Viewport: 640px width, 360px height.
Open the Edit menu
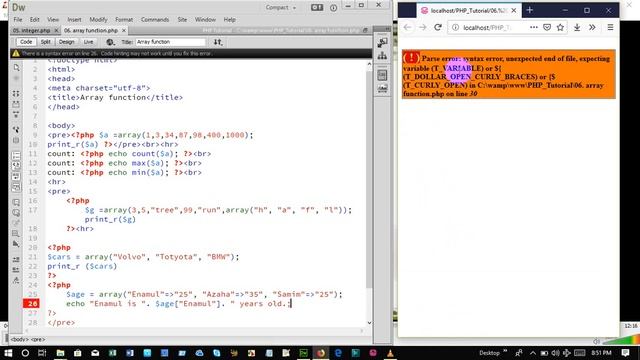(x=35, y=20)
